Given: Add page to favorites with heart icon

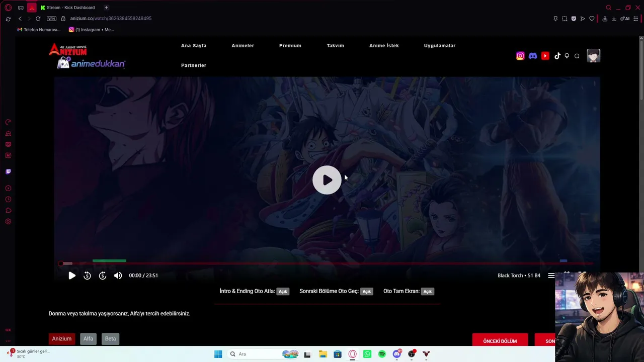Looking at the screenshot, I should tap(592, 19).
